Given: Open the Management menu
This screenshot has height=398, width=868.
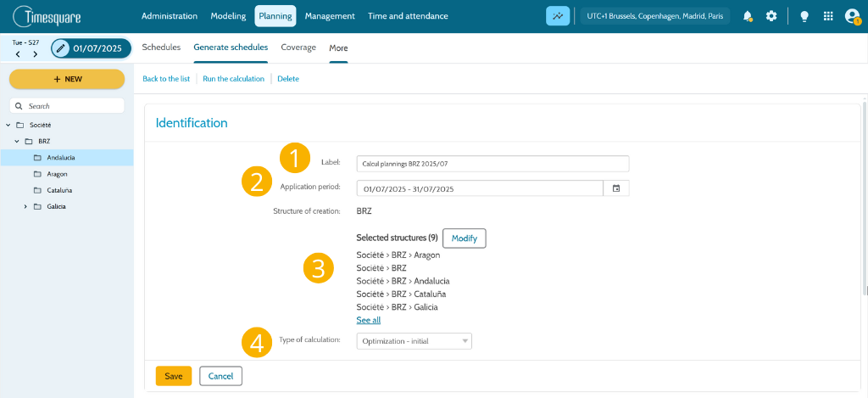Looking at the screenshot, I should point(330,16).
